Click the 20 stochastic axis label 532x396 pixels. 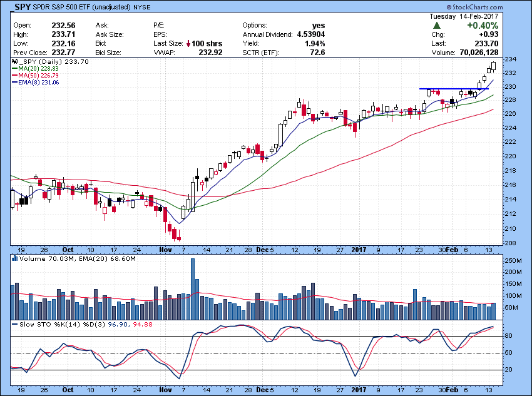(x=509, y=370)
